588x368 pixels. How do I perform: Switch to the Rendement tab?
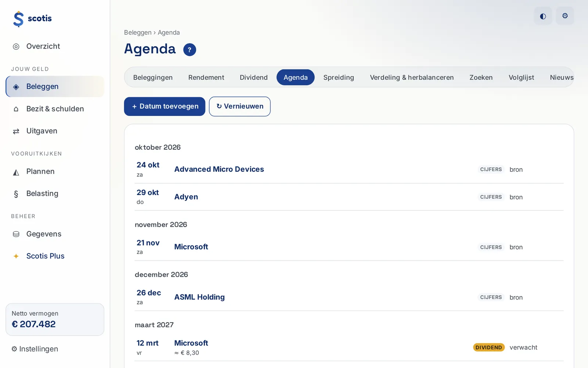(206, 77)
